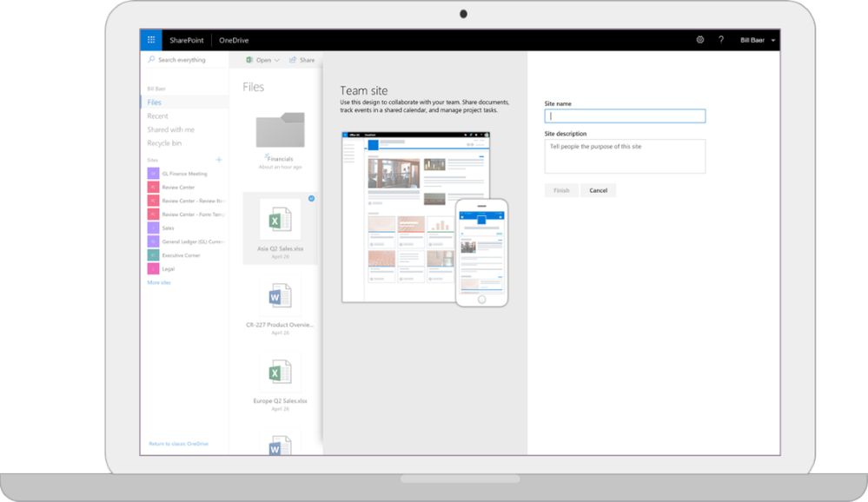Viewport: 868px width, 502px height.
Task: Click the Share label in the toolbar
Action: pyautogui.click(x=308, y=60)
